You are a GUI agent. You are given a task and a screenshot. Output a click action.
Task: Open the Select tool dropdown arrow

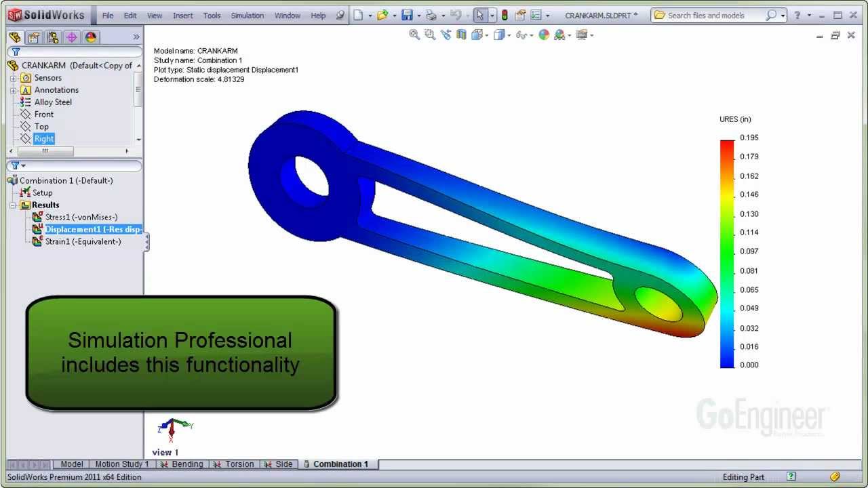pyautogui.click(x=492, y=16)
